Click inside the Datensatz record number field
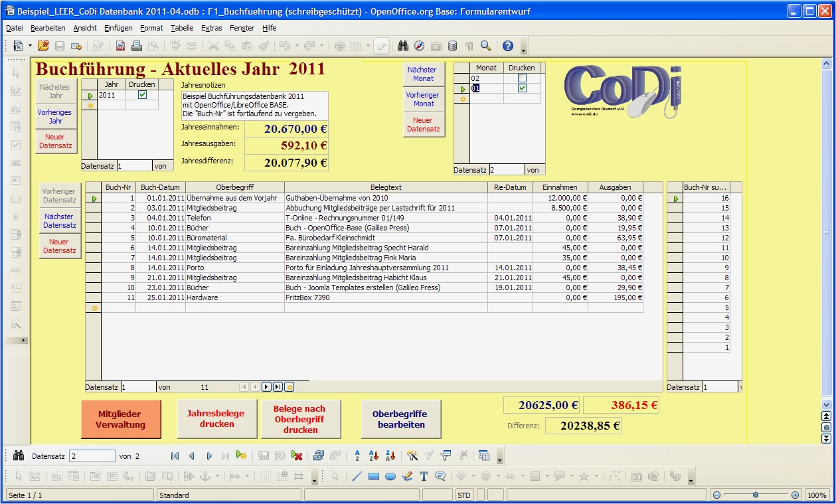This screenshot has width=836, height=504. click(92, 456)
